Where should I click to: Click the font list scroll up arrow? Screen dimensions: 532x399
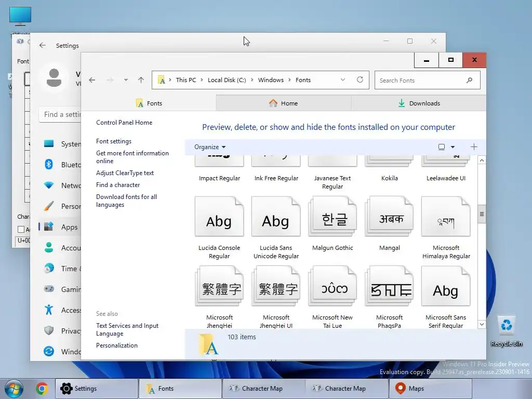coord(482,160)
